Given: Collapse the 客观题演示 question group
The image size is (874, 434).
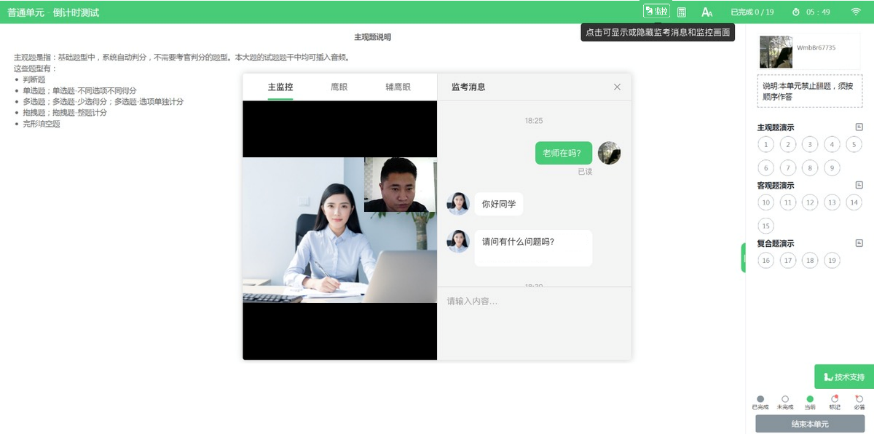Looking at the screenshot, I should (859, 185).
